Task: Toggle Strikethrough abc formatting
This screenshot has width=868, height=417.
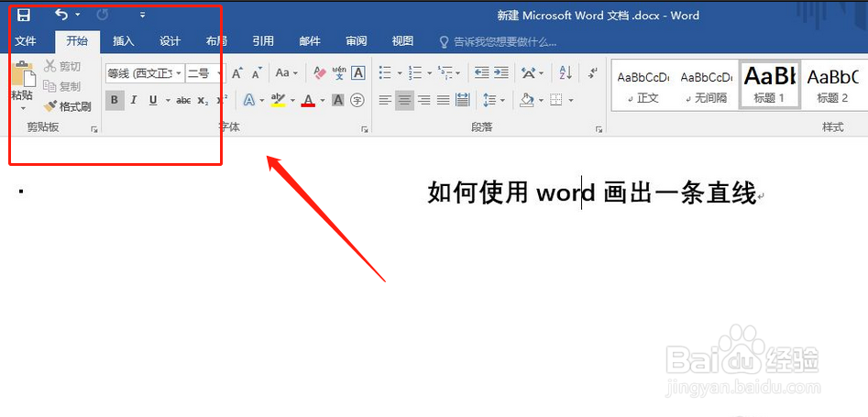Action: click(x=183, y=101)
